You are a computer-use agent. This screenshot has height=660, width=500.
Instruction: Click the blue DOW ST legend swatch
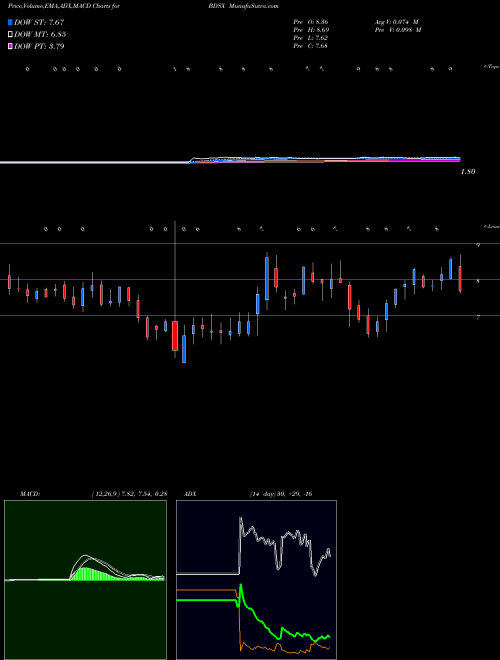click(x=10, y=22)
